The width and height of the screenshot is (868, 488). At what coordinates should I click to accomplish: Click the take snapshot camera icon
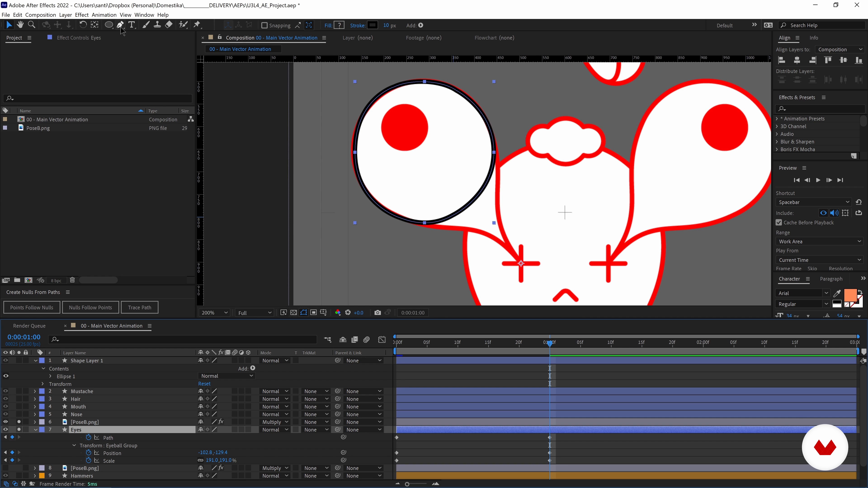377,312
